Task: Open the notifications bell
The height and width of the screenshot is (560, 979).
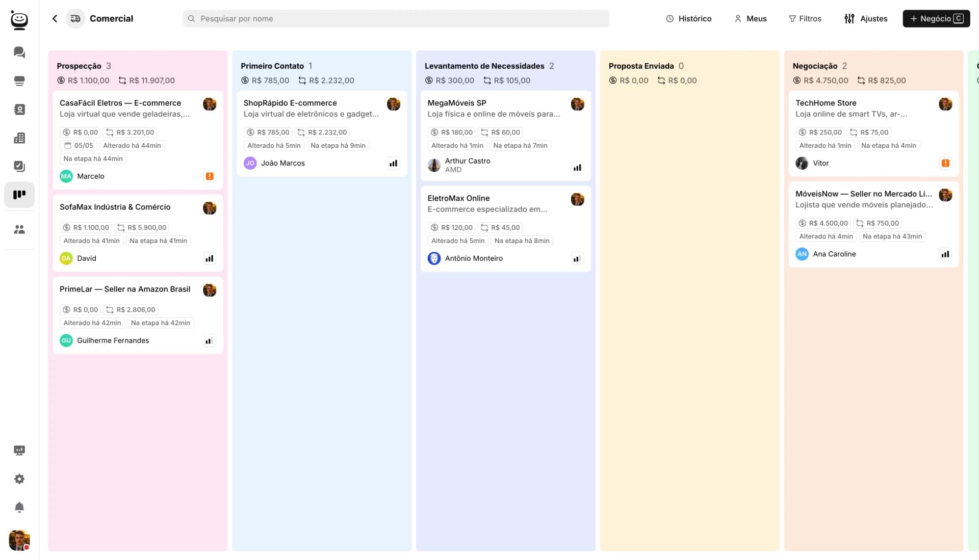Action: point(19,507)
